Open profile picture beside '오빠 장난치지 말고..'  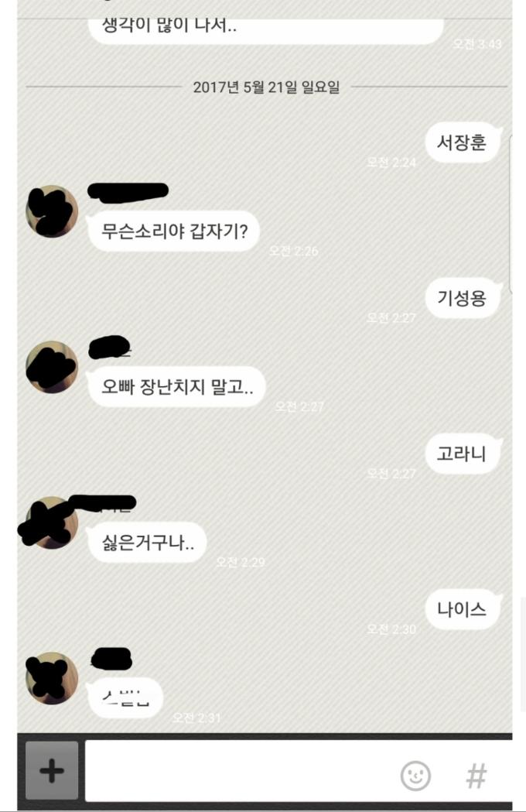(x=52, y=367)
